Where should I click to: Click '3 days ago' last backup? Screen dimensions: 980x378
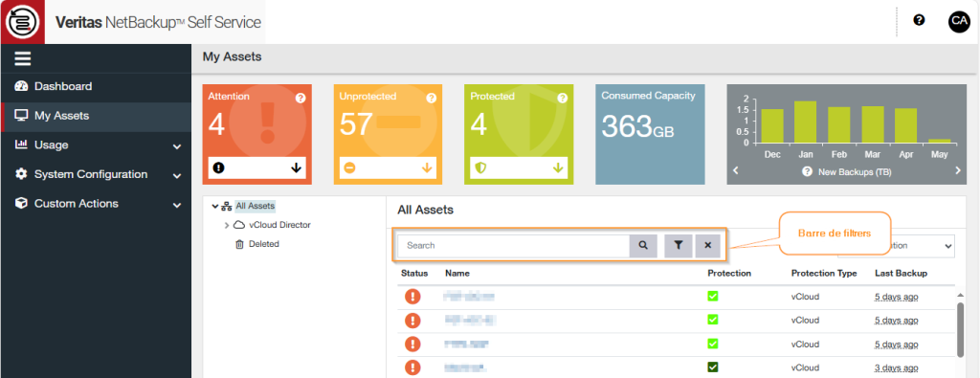pyautogui.click(x=896, y=368)
